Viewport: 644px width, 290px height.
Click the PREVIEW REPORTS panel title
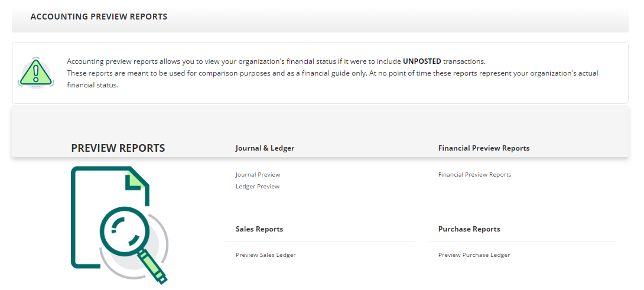pyautogui.click(x=118, y=148)
